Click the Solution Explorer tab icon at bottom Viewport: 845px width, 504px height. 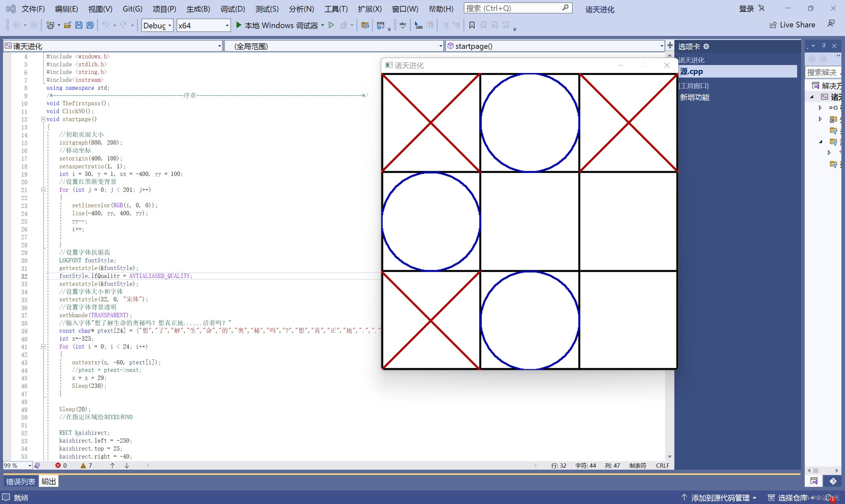(x=814, y=481)
